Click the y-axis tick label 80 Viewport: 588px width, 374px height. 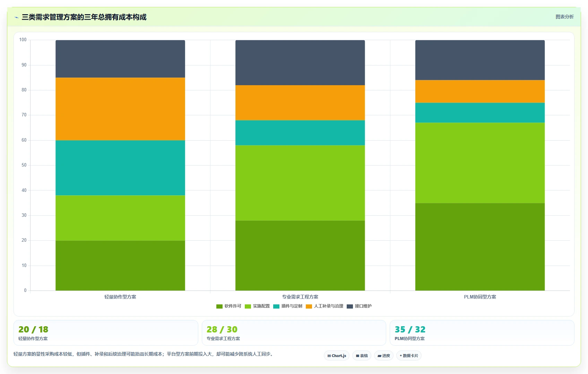tap(24, 90)
